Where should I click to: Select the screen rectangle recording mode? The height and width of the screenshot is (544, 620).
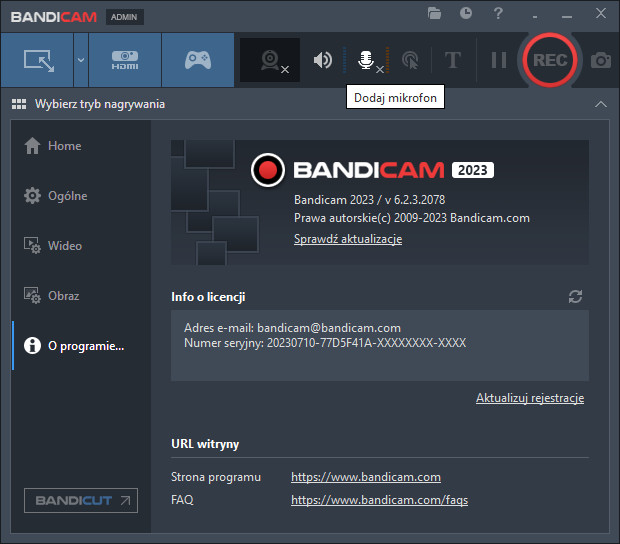pos(37,60)
